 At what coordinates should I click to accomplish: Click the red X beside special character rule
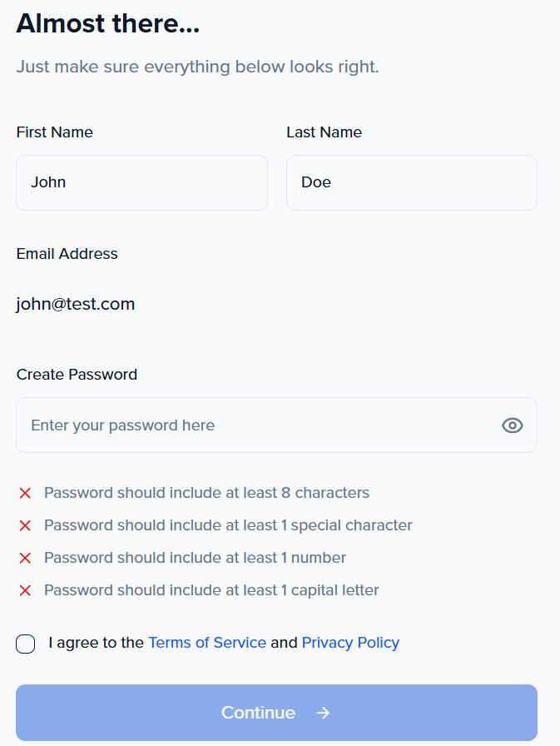click(25, 525)
